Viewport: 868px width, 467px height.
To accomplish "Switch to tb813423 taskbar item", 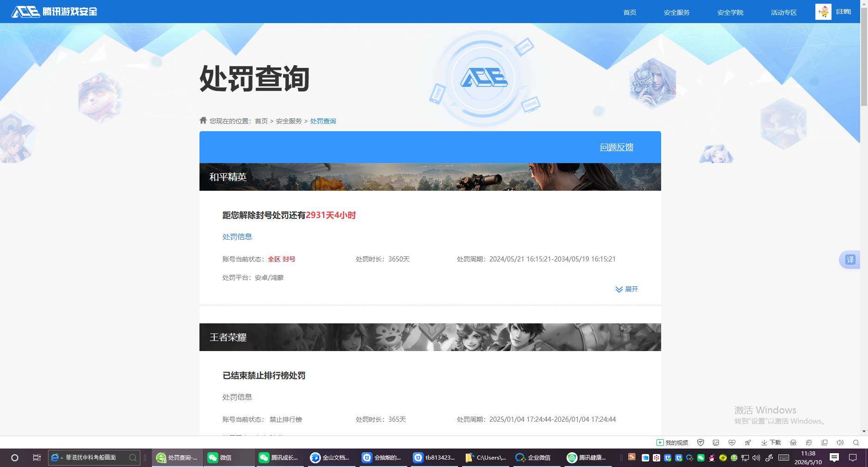I will coord(435,458).
